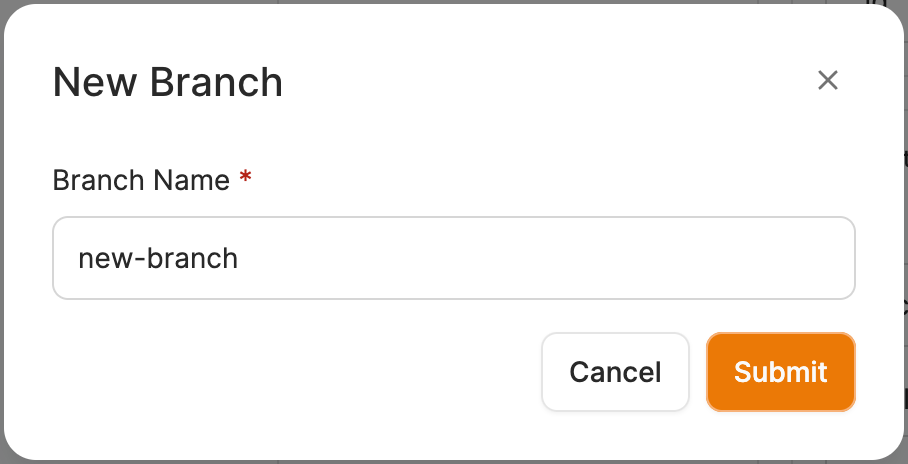This screenshot has height=464, width=908.
Task: Click the X icon beside New Branch
Action: [x=827, y=81]
